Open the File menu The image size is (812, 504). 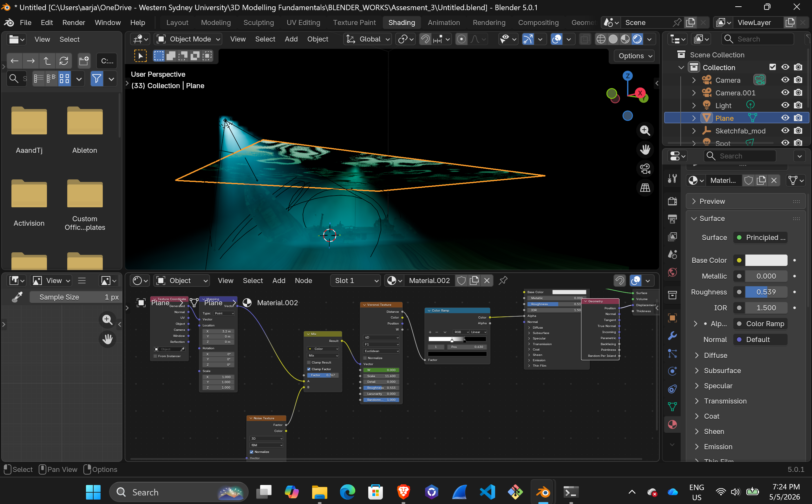tap(25, 23)
